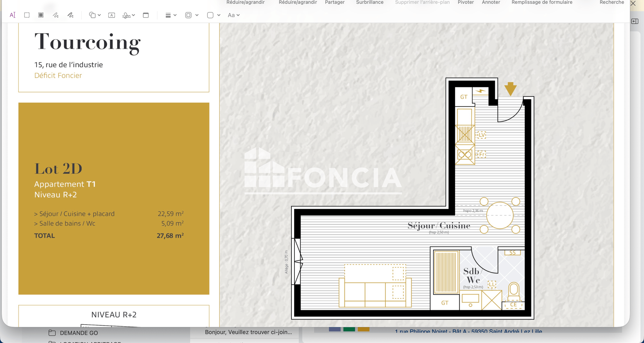Click the '22,59 m²' surface value
This screenshot has height=343, width=644.
click(x=171, y=214)
